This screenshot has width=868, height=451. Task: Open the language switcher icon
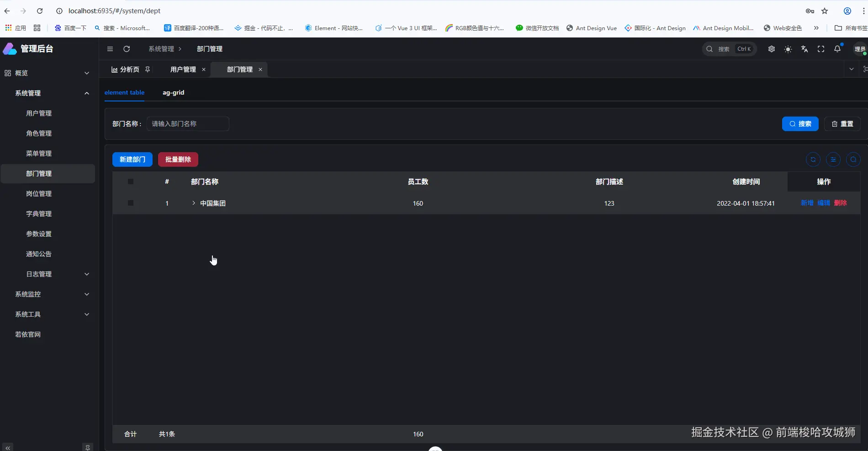pyautogui.click(x=804, y=49)
